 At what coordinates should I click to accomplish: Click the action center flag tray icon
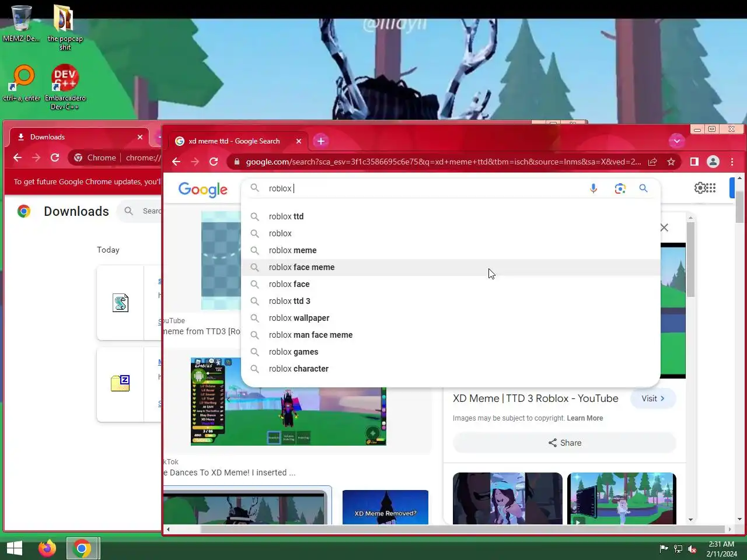(664, 549)
